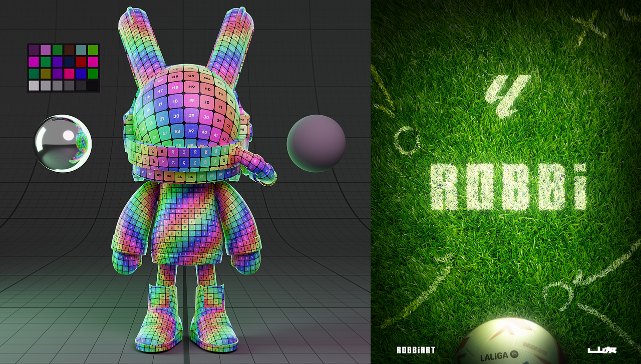Click the H7 tile on the head dome
Viewport: 641px width, 364px height.
pyautogui.click(x=160, y=91)
